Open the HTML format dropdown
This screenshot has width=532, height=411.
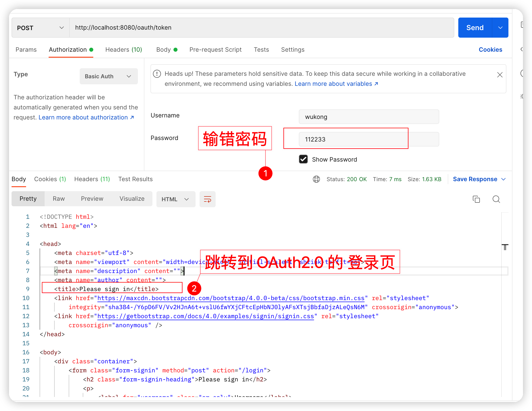175,199
